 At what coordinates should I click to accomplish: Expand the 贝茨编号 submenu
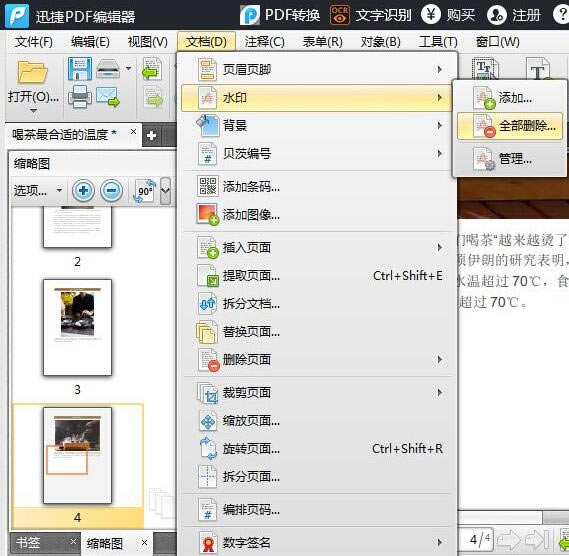317,154
